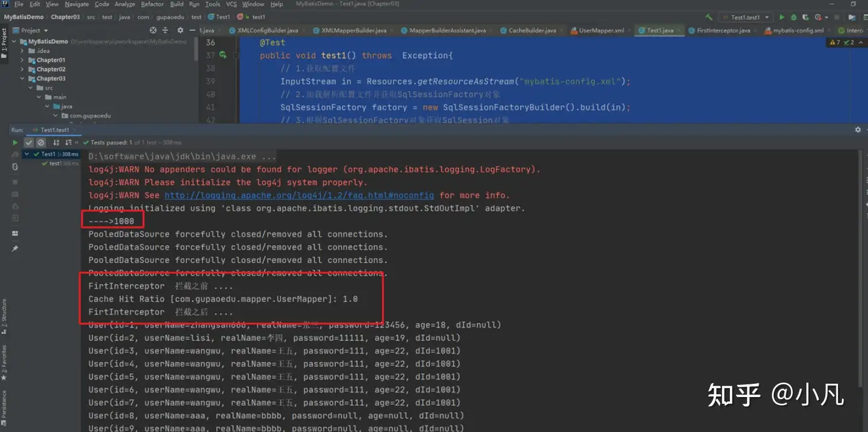Image resolution: width=868 pixels, height=432 pixels.
Task: Open the VCS menu
Action: tap(231, 4)
